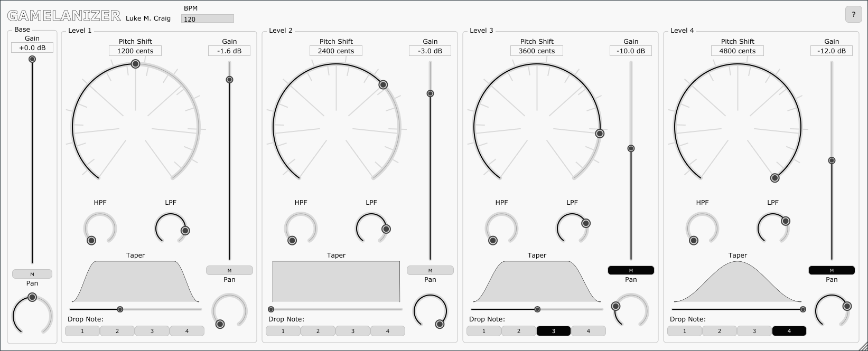Click Level 2 Gain value -3.0 dB
868x351 pixels.
coord(430,51)
